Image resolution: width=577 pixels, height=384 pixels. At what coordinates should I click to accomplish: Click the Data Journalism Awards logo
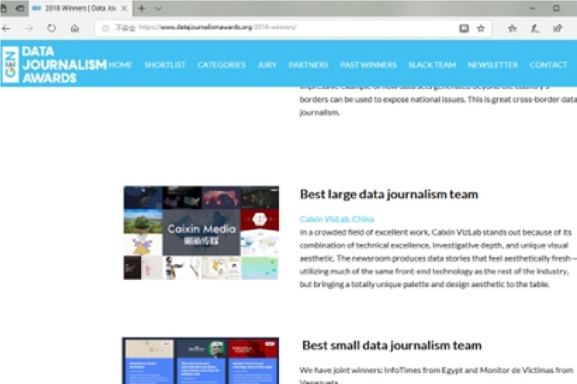pos(54,64)
